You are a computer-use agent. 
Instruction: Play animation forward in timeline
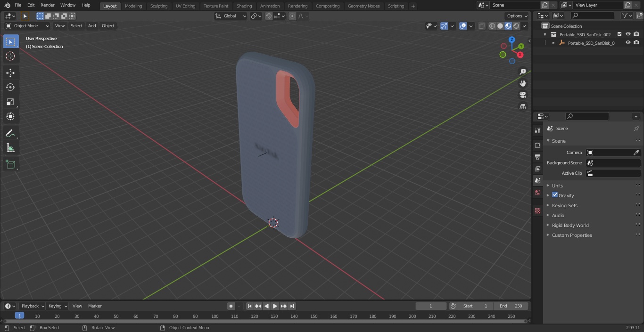coord(275,306)
